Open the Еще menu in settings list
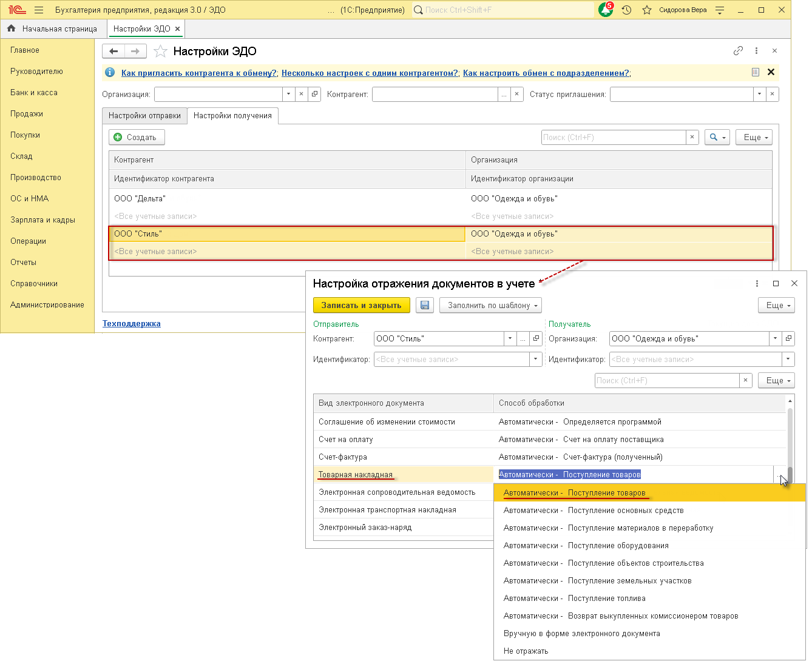 pyautogui.click(x=754, y=137)
